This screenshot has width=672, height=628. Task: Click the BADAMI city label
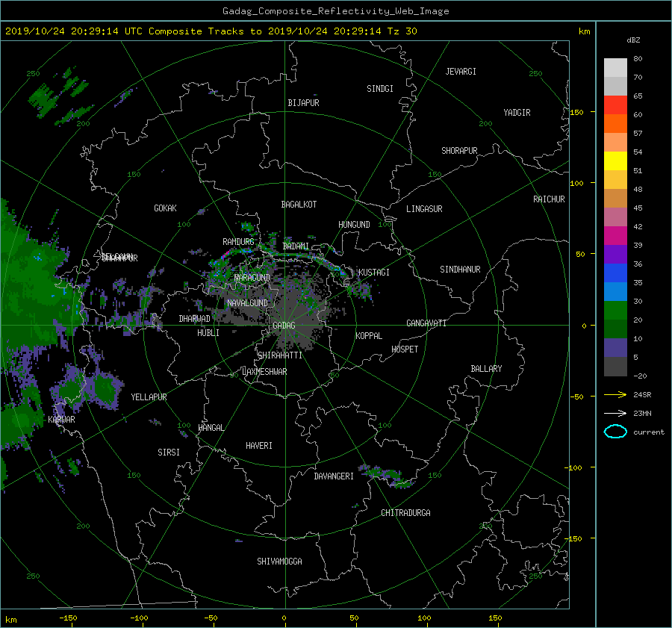click(x=296, y=246)
